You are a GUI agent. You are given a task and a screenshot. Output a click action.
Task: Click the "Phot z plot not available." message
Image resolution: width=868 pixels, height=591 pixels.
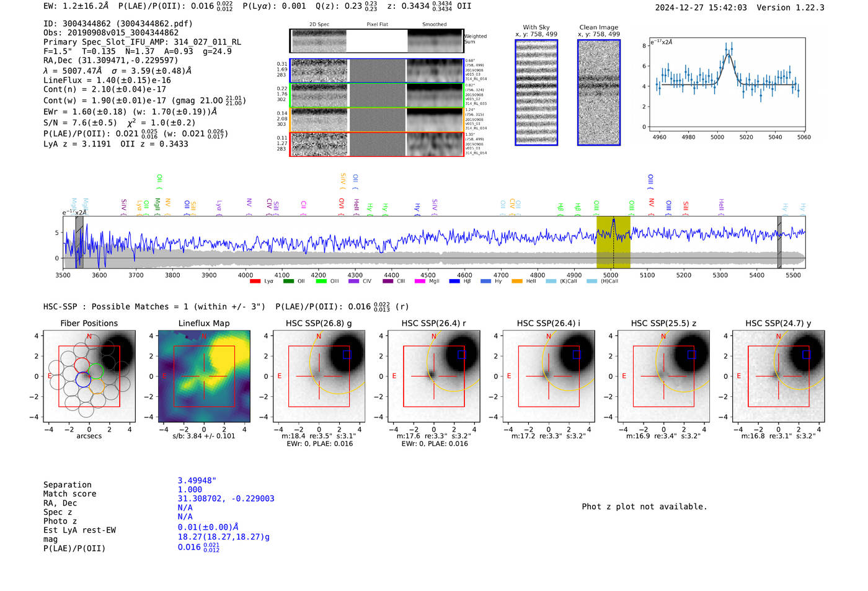point(644,507)
